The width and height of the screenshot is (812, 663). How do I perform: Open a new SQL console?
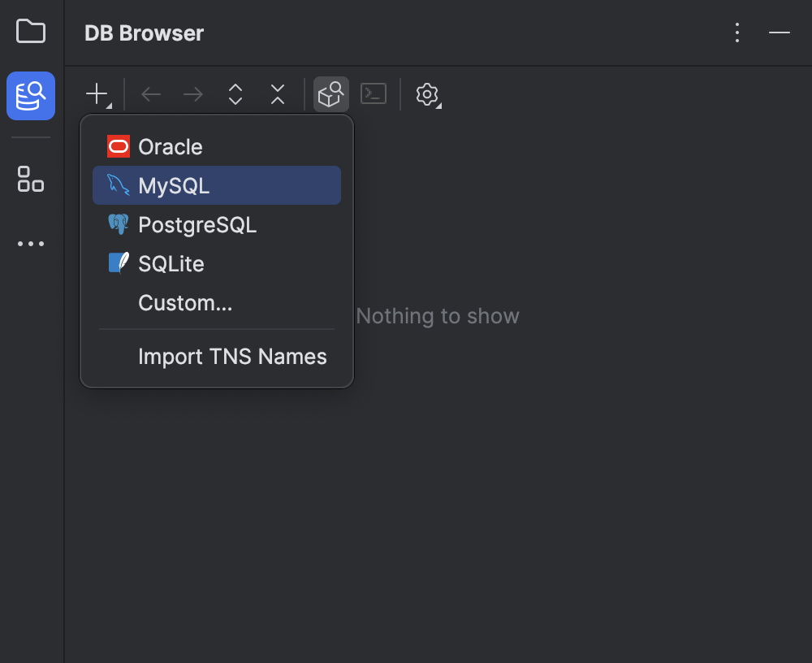pyautogui.click(x=374, y=94)
